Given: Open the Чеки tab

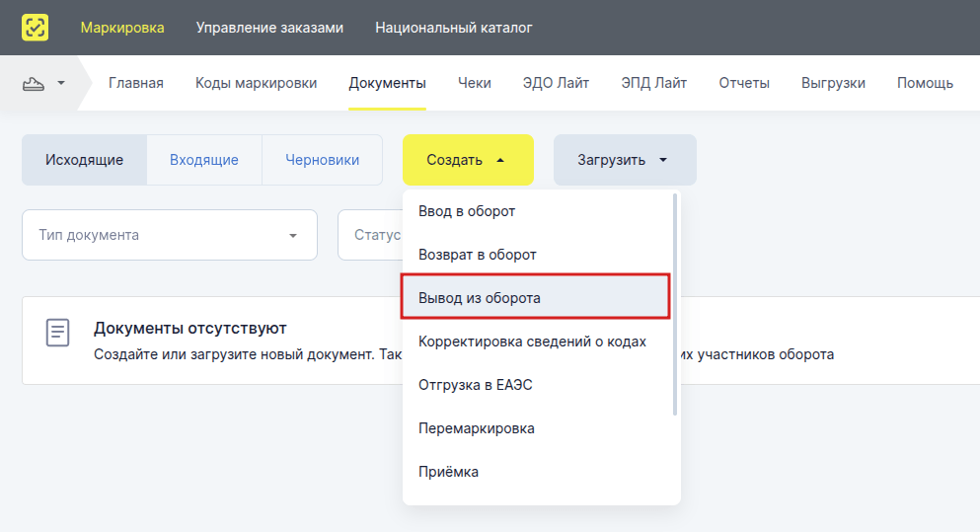Looking at the screenshot, I should point(475,83).
